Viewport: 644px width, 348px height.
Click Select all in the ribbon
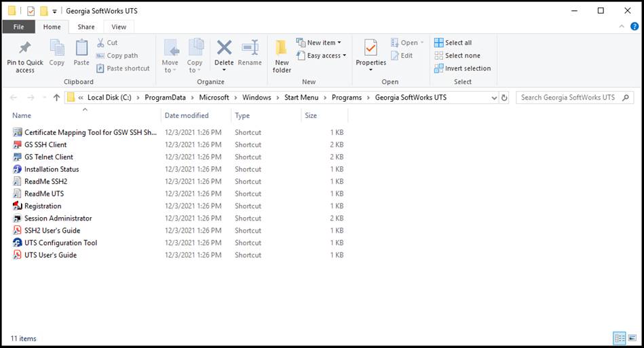453,43
